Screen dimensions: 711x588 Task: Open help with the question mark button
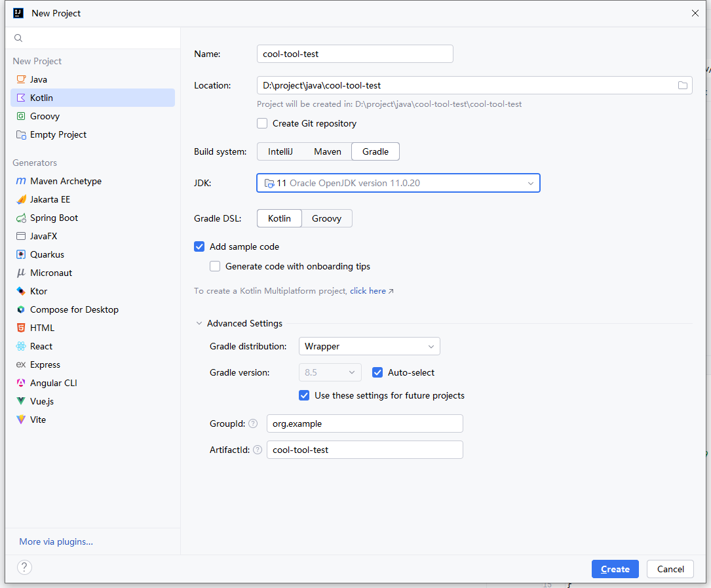click(24, 568)
